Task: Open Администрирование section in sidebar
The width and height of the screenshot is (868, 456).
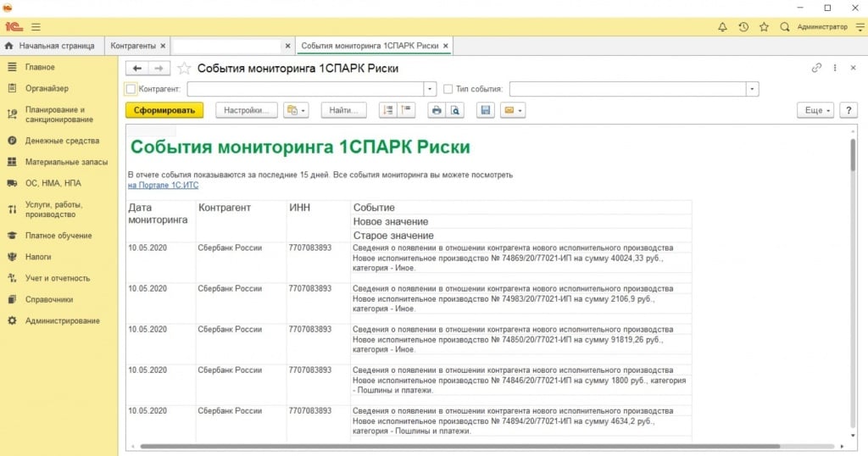Action: click(62, 320)
